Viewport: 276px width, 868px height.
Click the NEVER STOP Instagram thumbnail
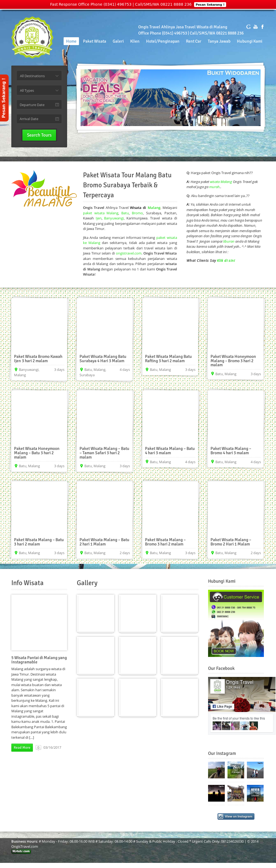[255, 793]
